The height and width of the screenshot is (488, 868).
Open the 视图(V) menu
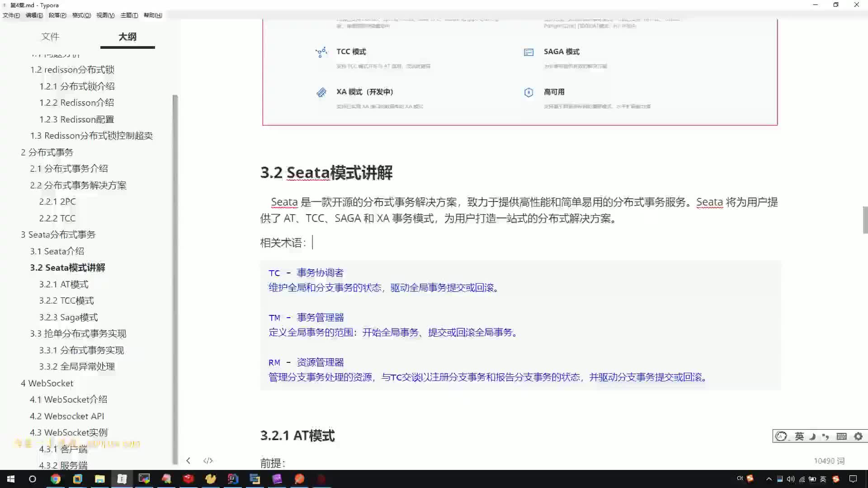coord(105,15)
